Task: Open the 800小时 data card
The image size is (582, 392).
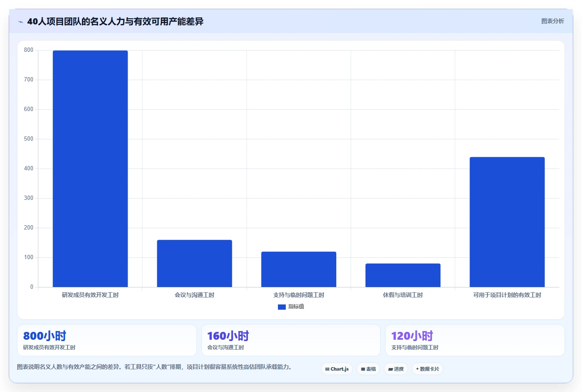Action: [107, 340]
